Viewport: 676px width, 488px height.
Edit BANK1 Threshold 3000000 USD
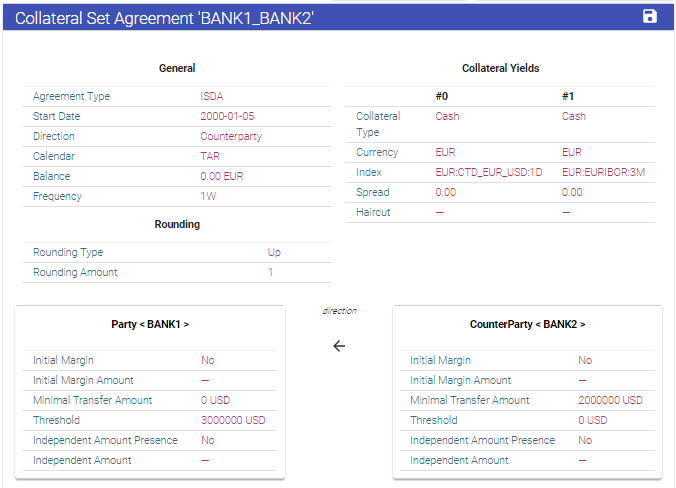pos(233,420)
